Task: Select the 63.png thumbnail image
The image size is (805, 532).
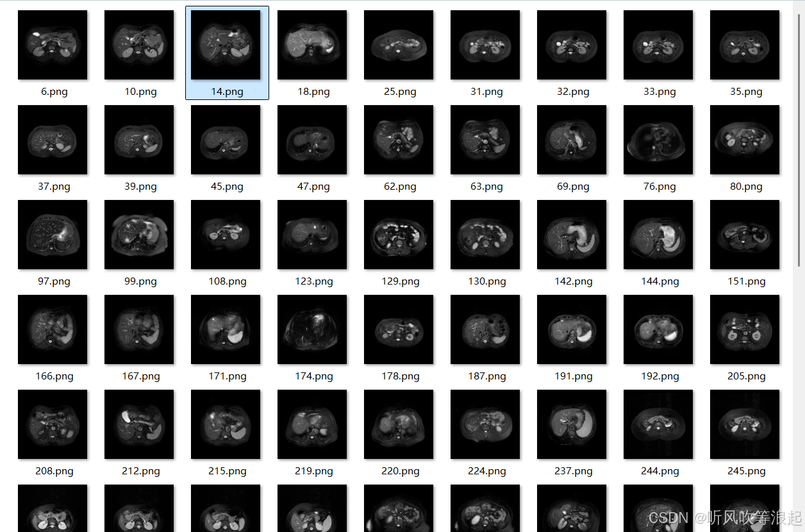Action: (x=485, y=140)
